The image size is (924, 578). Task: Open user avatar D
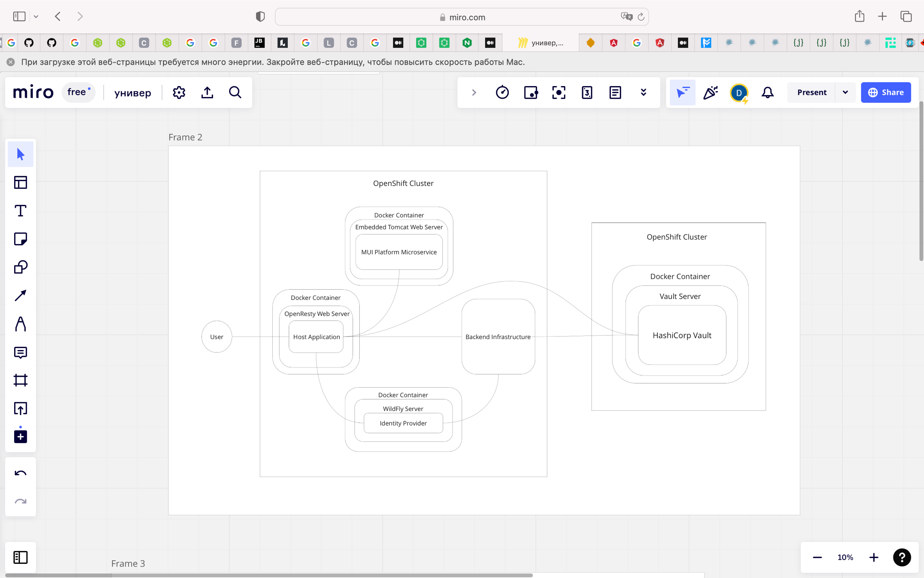739,93
